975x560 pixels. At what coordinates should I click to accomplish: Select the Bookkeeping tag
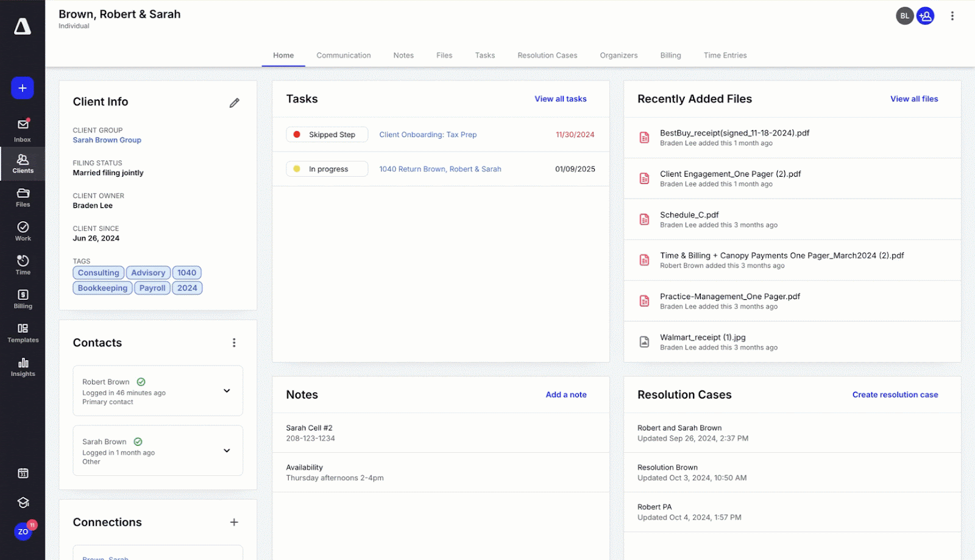tap(102, 288)
